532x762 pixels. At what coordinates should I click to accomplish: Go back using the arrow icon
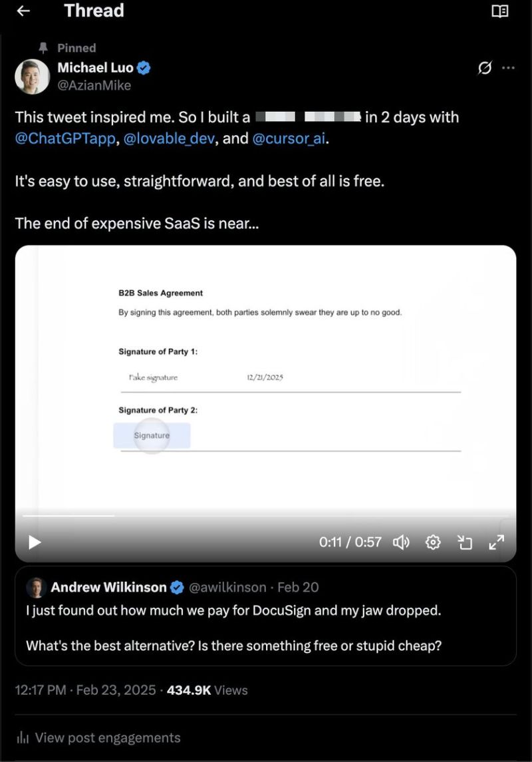coord(23,11)
